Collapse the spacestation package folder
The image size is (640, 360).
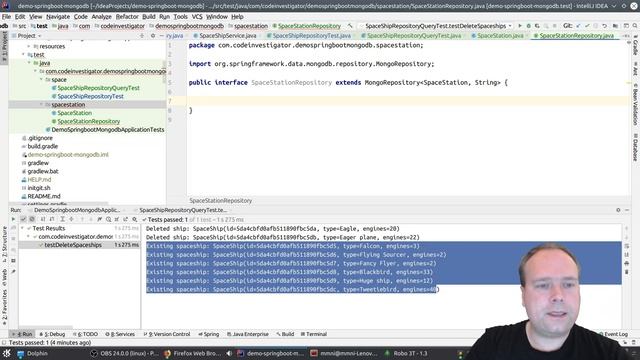click(x=41, y=104)
